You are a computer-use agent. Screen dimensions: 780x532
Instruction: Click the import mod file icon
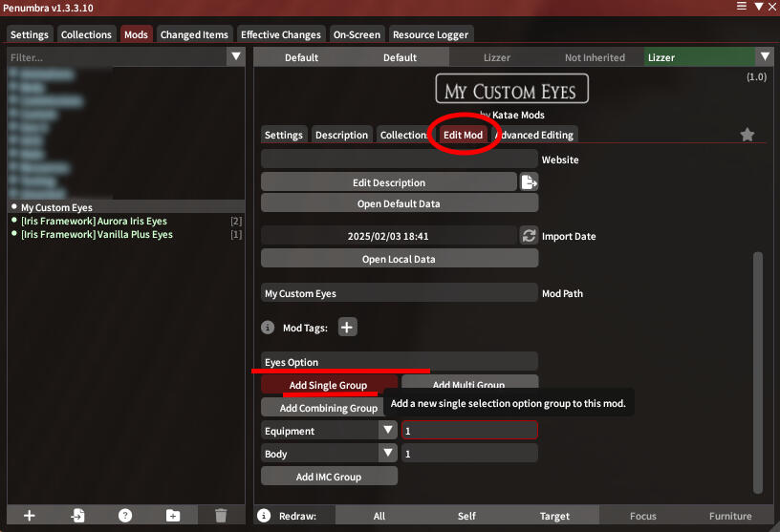pyautogui.click(x=77, y=516)
